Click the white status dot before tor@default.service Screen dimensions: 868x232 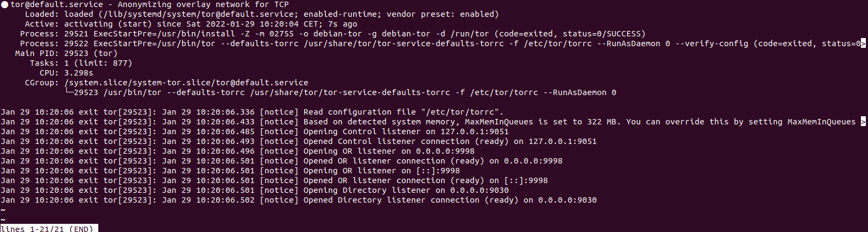4,4
